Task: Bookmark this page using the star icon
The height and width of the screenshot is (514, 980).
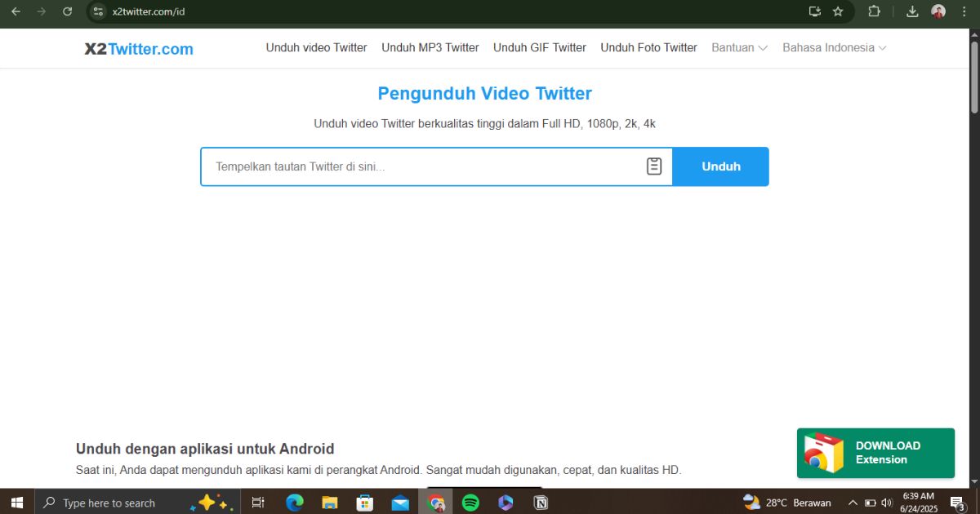Action: click(x=838, y=11)
